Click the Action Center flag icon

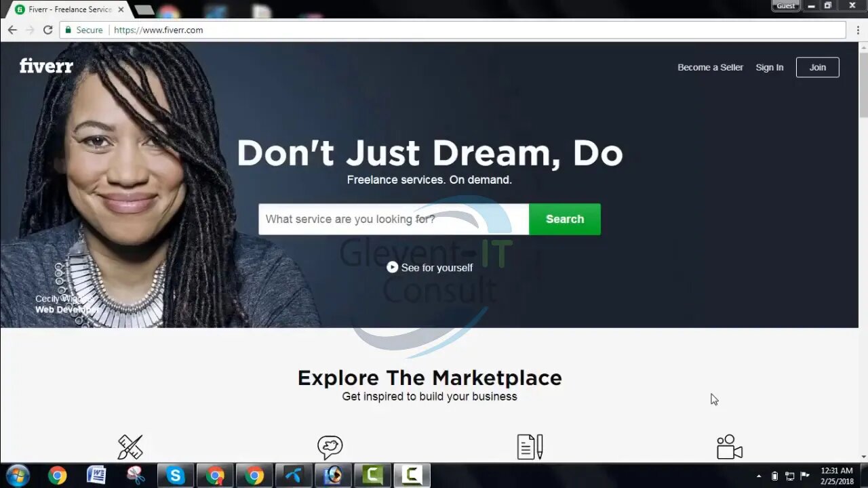coord(805,476)
